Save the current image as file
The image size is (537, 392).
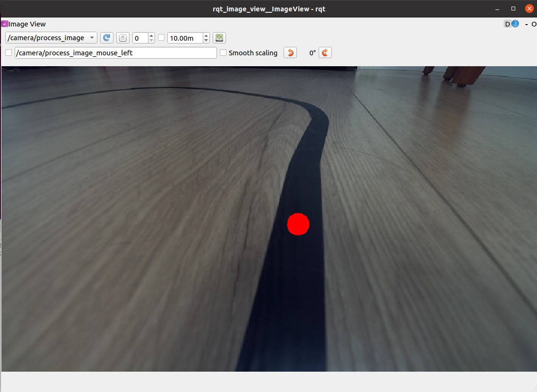pos(219,38)
